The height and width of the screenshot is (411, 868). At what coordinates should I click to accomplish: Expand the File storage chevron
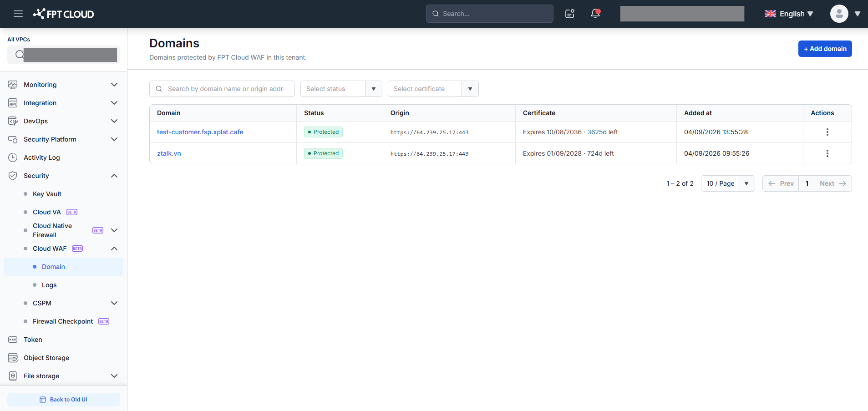click(x=114, y=376)
